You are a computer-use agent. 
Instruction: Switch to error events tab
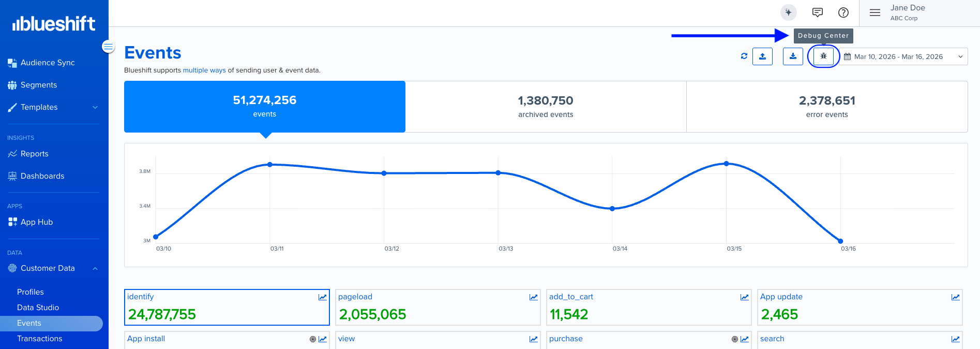[826, 107]
